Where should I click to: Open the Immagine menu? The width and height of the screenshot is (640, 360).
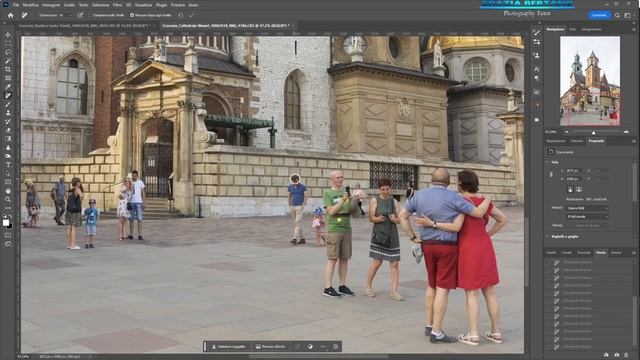(51, 5)
